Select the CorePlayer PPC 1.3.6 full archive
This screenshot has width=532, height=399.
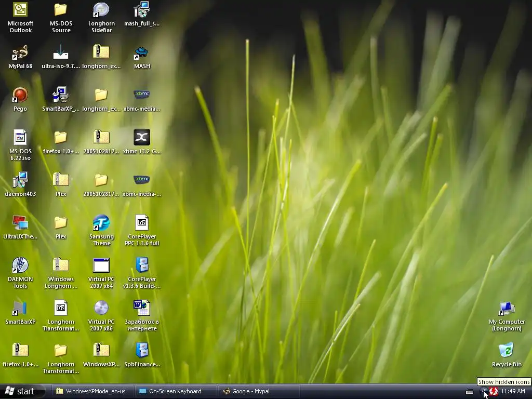point(142,231)
